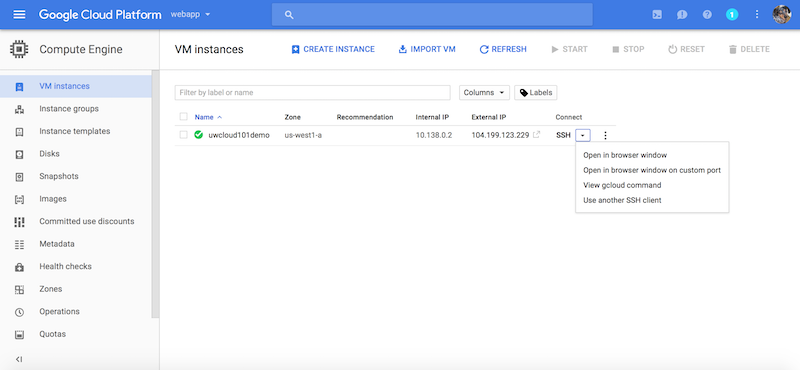Click the Snapshots sidebar icon
The height and width of the screenshot is (370, 800).
pos(19,177)
